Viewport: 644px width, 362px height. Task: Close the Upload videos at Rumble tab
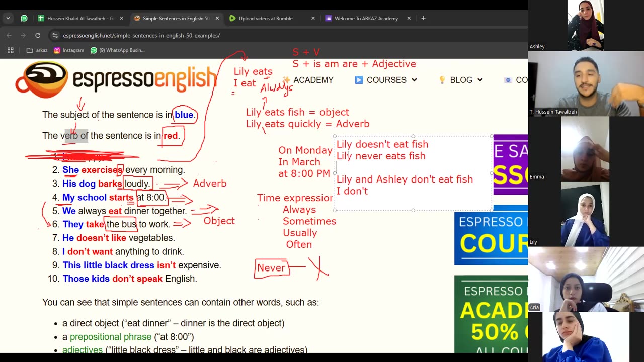coord(313,18)
